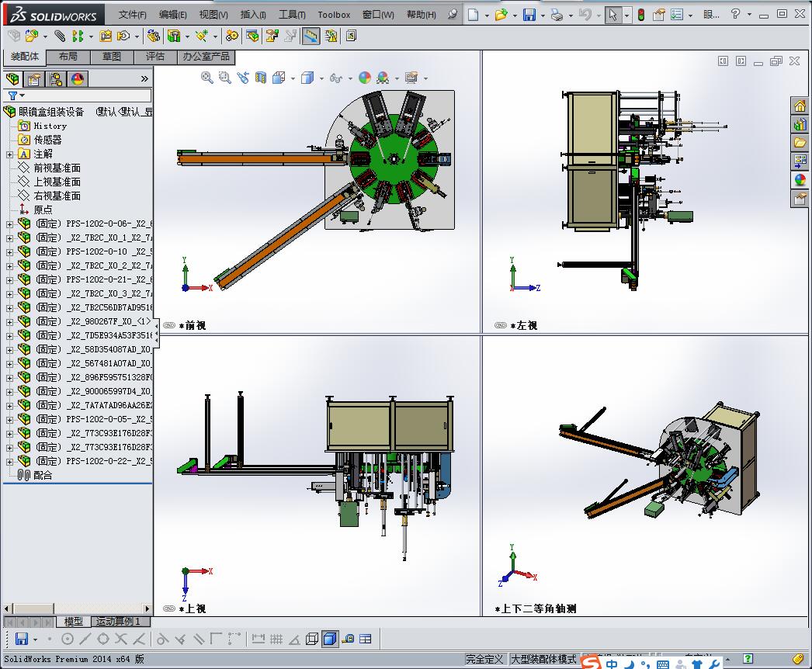Open the Options checklist icon

(677, 15)
